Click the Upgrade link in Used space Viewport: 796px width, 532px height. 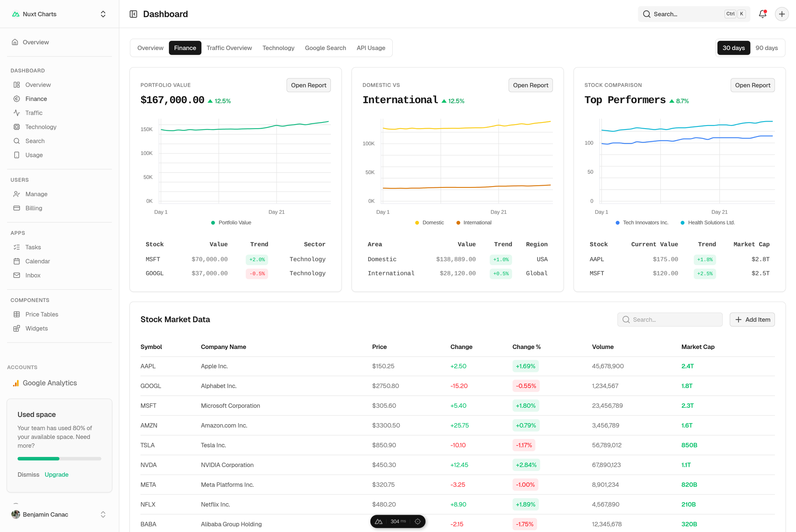(x=57, y=474)
